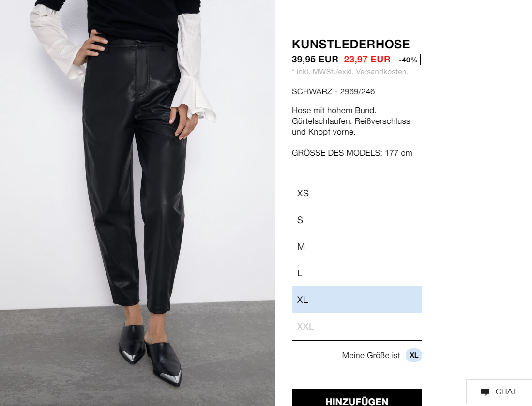
Task: Click the -40% discount badge
Action: tap(408, 60)
